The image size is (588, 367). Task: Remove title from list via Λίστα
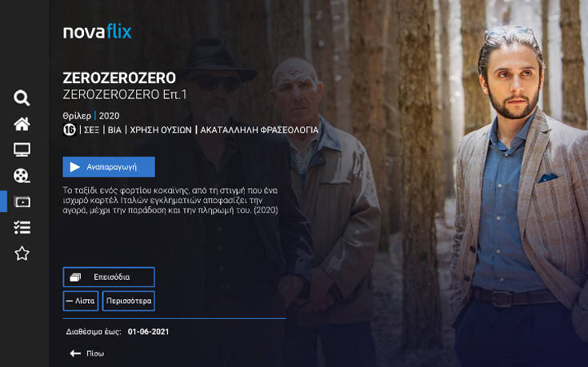81,301
